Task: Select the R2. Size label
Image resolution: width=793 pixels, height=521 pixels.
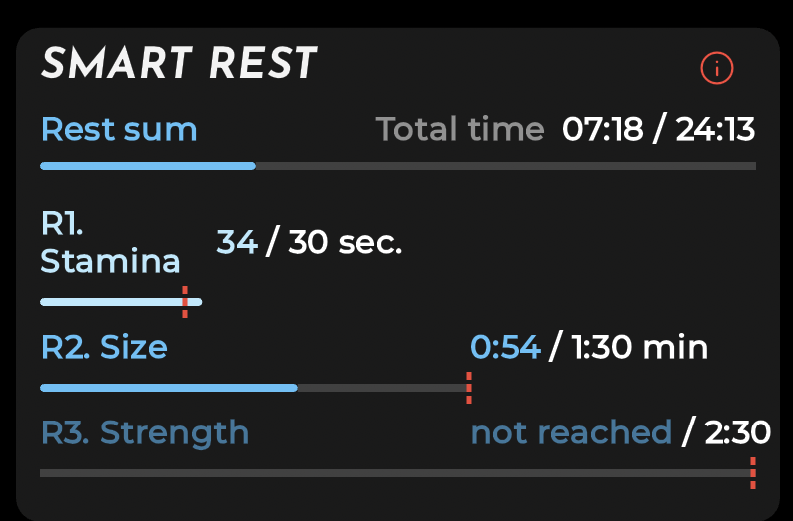Action: click(x=104, y=347)
